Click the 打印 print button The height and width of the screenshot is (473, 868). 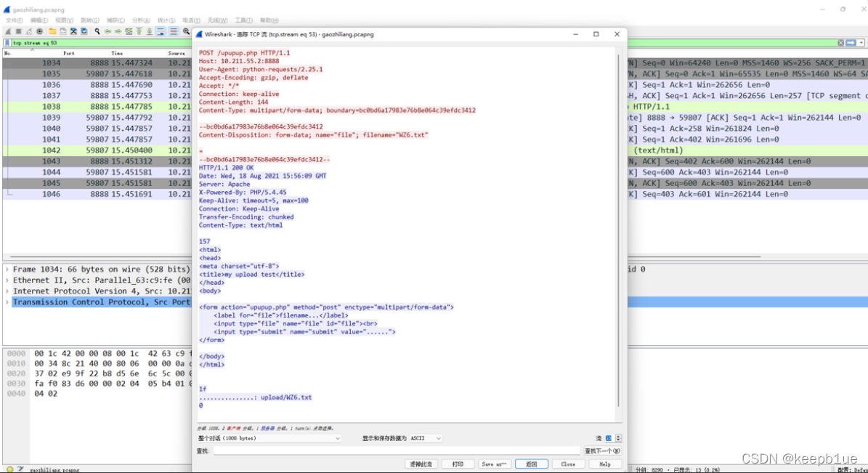point(458,464)
